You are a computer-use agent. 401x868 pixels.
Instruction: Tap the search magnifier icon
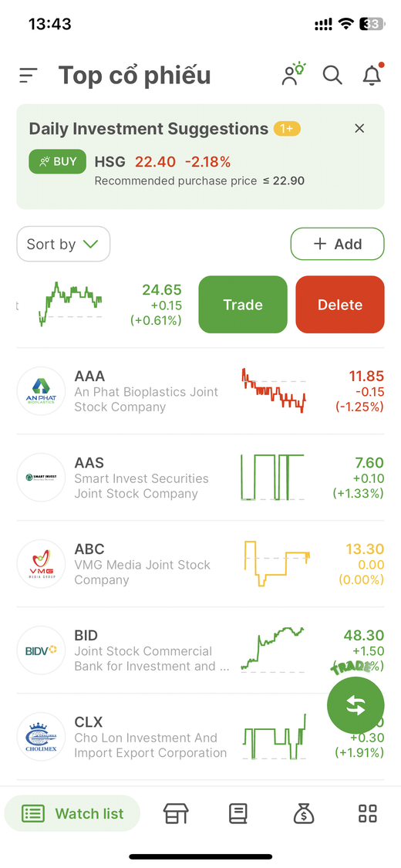[332, 75]
